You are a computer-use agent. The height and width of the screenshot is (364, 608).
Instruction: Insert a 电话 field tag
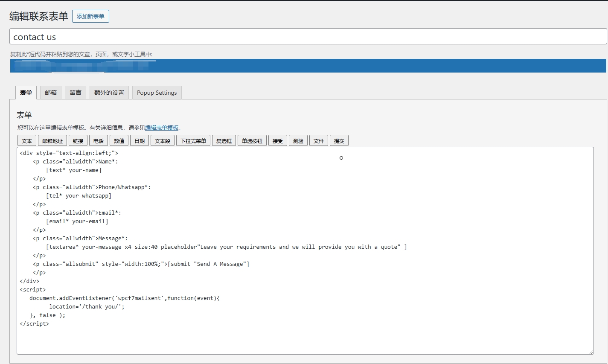[99, 141]
